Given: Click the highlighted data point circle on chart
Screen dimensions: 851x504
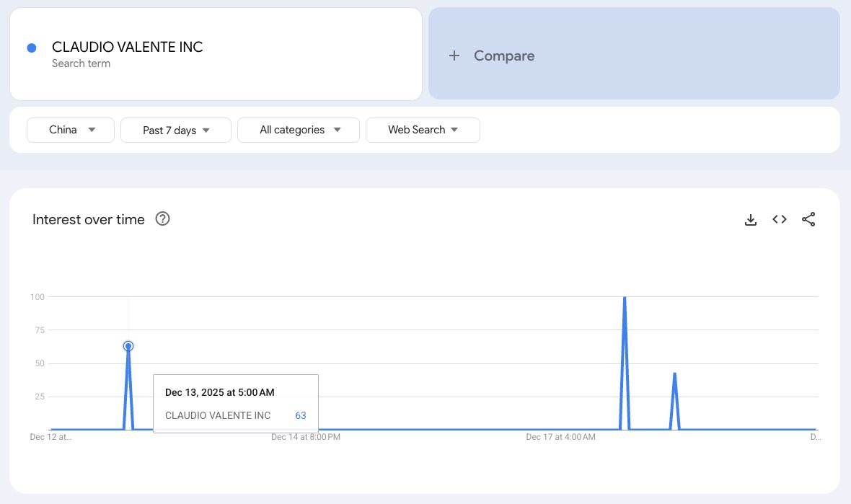Looking at the screenshot, I should (128, 345).
